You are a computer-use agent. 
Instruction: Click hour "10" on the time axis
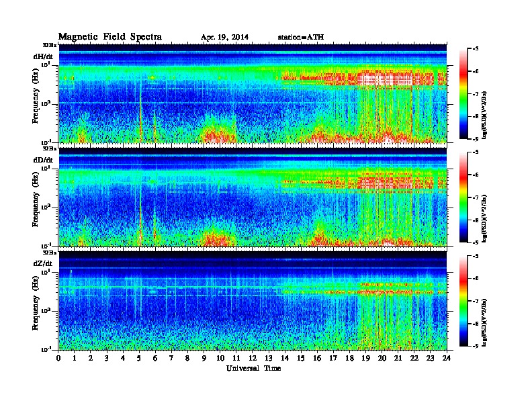[x=220, y=358]
